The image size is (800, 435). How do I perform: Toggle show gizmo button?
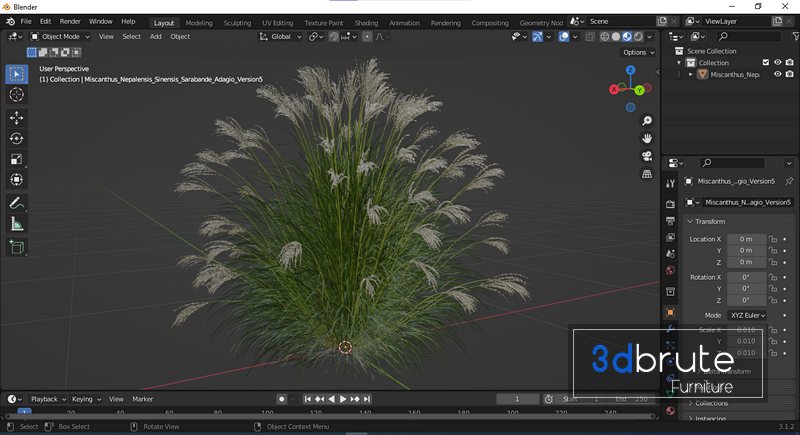(537, 37)
